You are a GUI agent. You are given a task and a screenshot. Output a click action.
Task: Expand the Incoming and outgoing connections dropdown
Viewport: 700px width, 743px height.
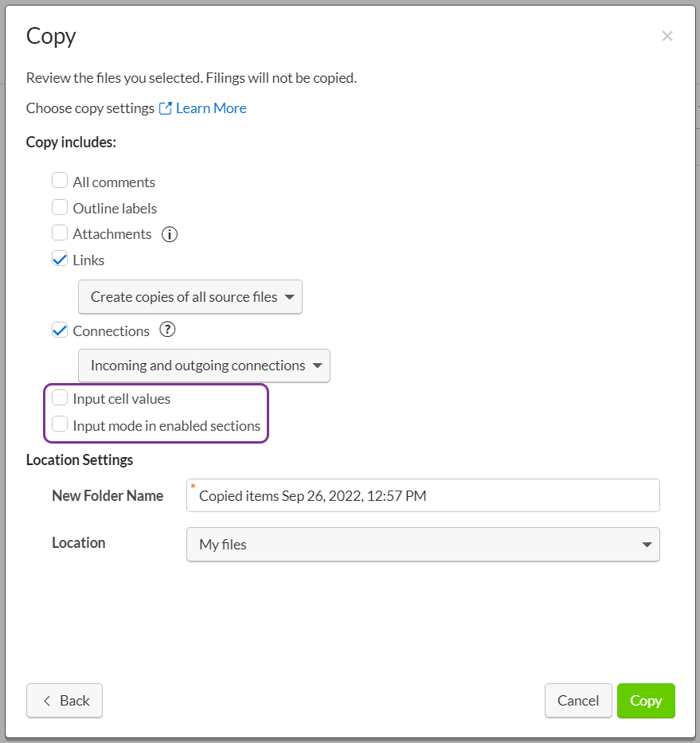pyautogui.click(x=204, y=366)
